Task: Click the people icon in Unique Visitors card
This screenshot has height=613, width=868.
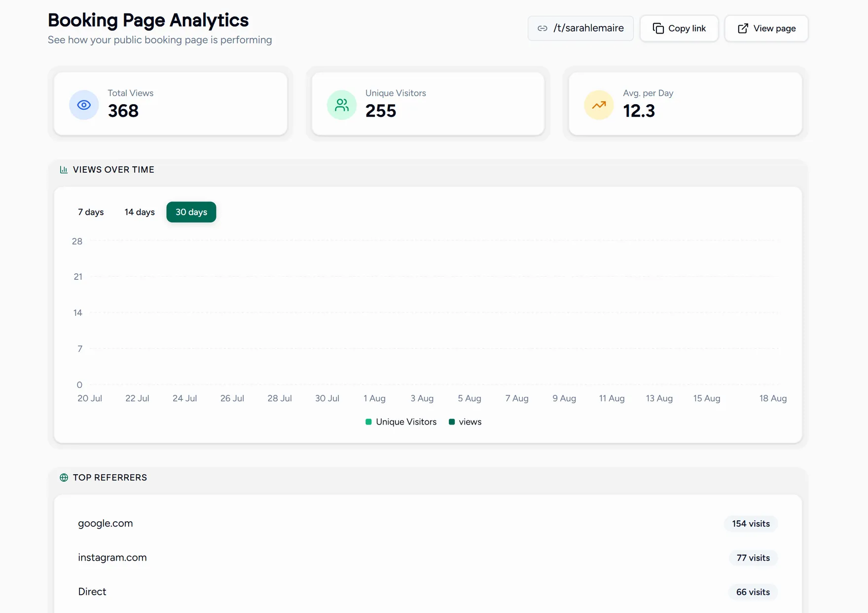Action: [x=342, y=105]
